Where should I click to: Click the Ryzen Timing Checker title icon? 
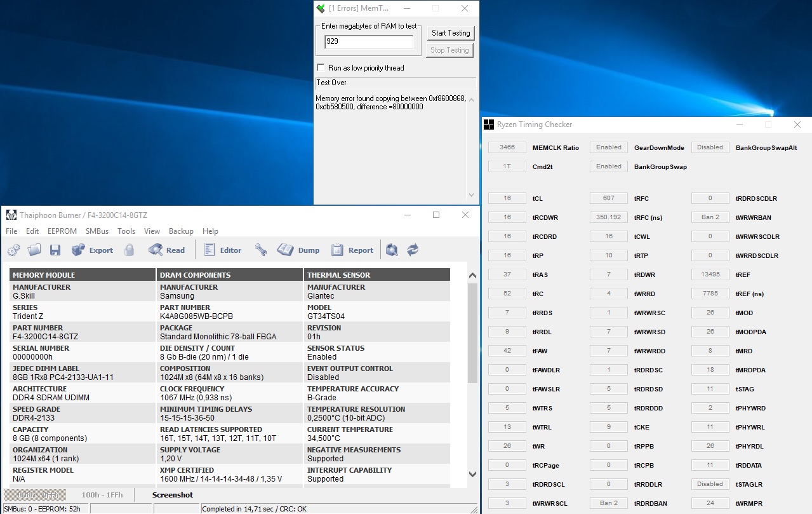488,125
